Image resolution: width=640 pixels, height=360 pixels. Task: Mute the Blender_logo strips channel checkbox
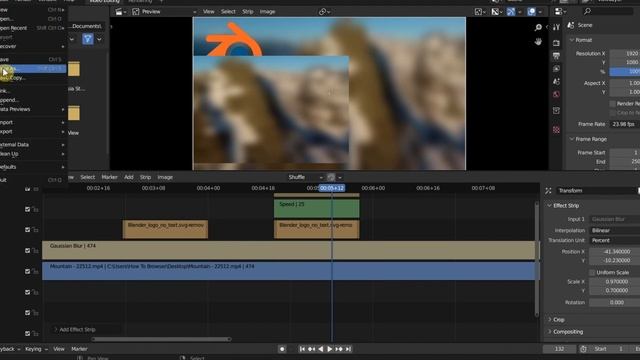pos(27,230)
